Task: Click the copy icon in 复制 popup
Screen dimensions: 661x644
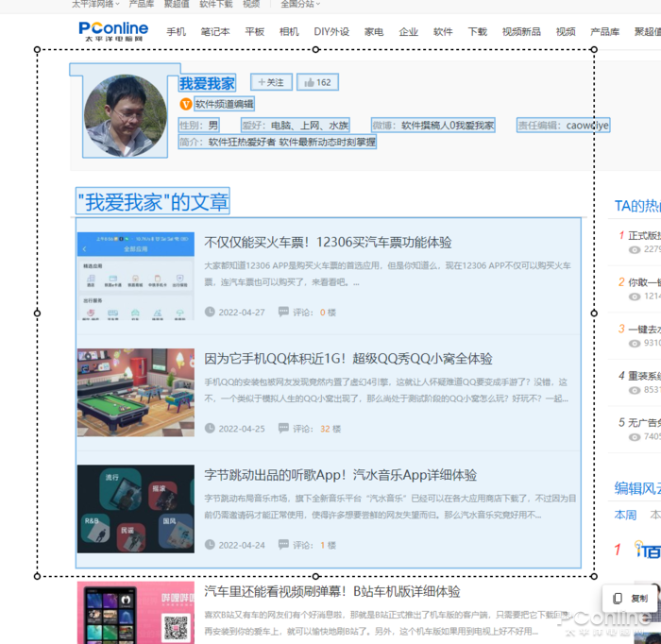Action: tap(618, 598)
